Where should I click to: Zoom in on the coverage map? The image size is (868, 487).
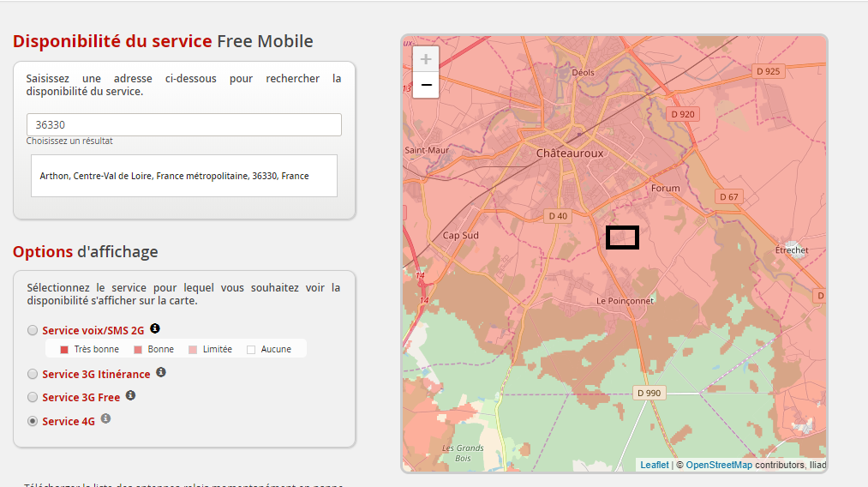tap(426, 59)
